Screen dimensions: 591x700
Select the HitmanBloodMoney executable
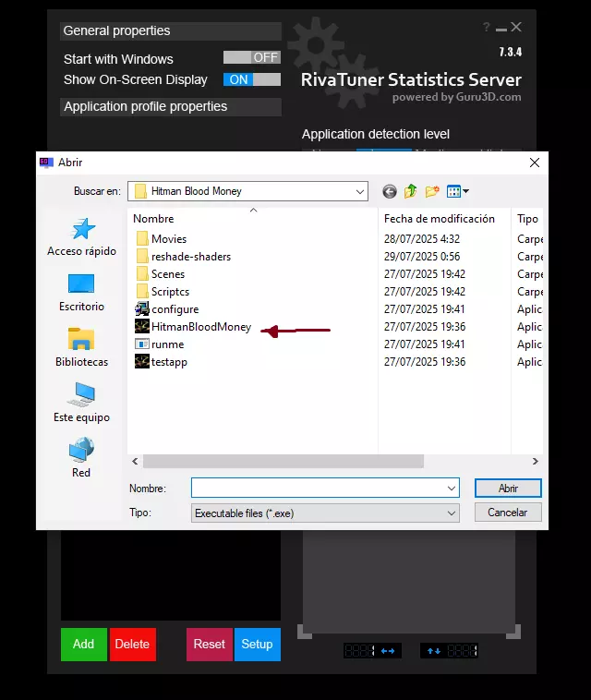[x=193, y=327]
